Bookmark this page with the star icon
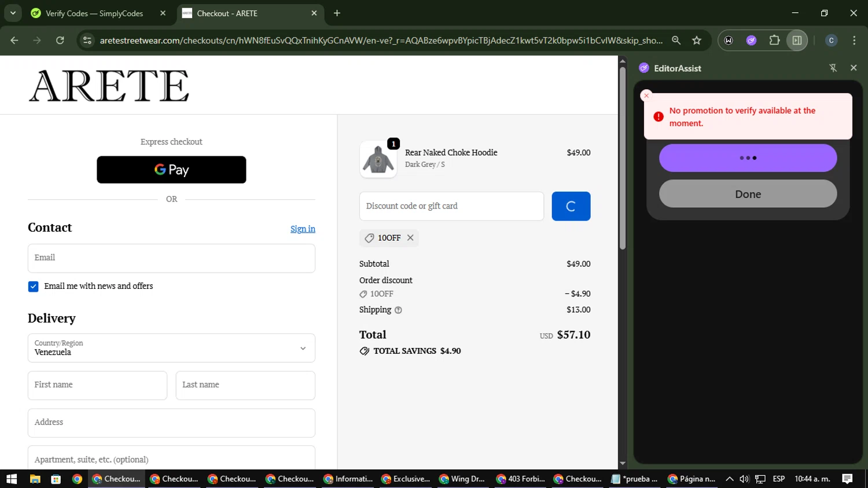Screen dimensions: 868x488 point(697,41)
